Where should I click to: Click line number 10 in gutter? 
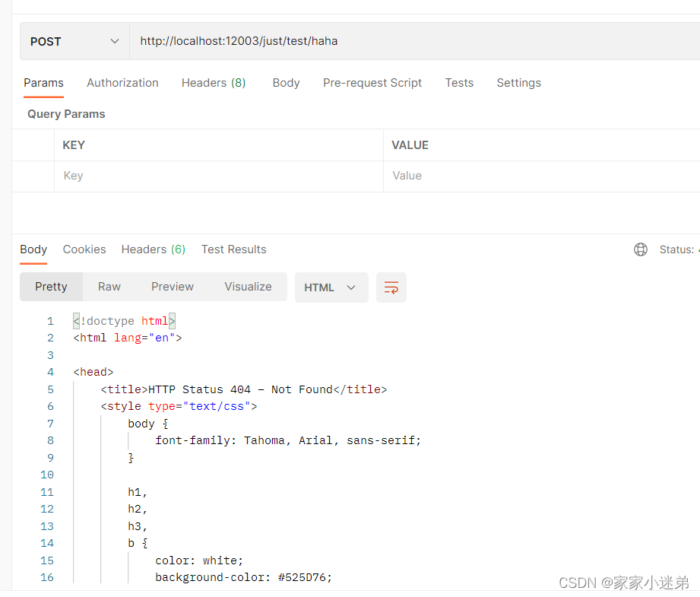[47, 475]
